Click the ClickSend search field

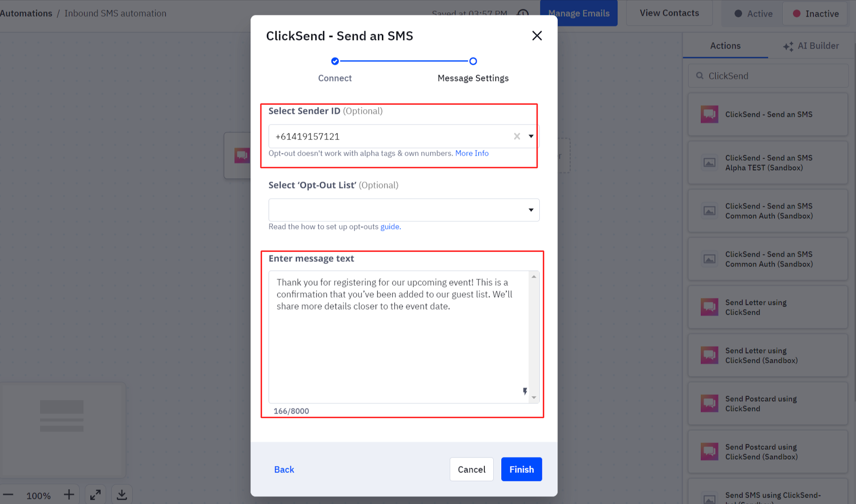coord(768,76)
